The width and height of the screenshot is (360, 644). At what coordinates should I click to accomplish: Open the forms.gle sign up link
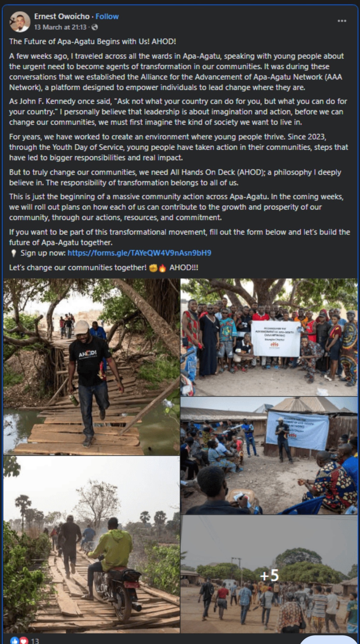click(x=139, y=253)
